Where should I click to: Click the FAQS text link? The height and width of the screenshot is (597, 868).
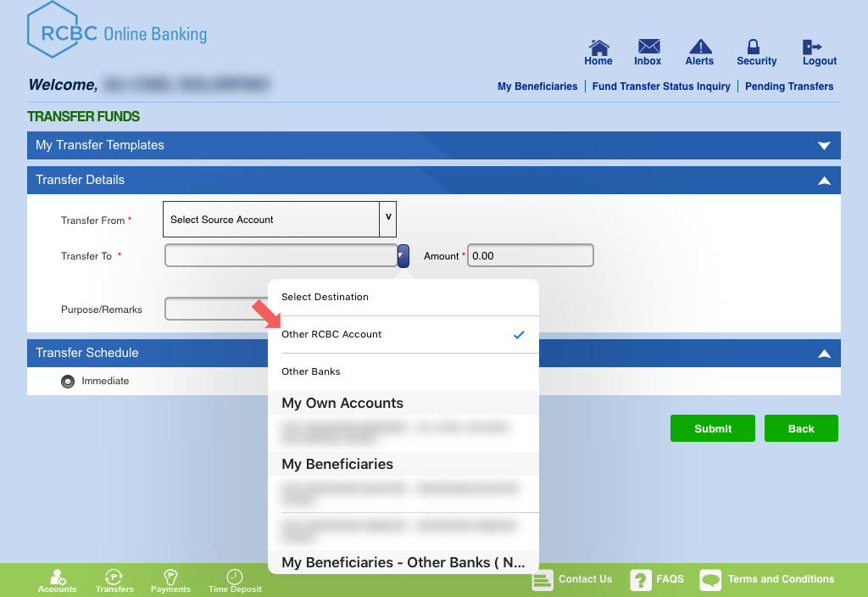click(670, 579)
